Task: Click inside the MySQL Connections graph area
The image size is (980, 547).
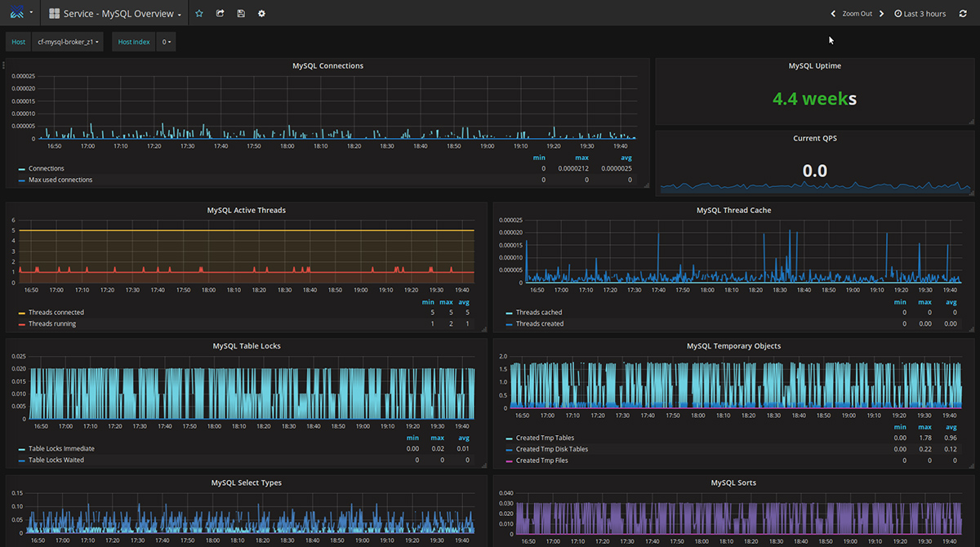Action: point(337,106)
